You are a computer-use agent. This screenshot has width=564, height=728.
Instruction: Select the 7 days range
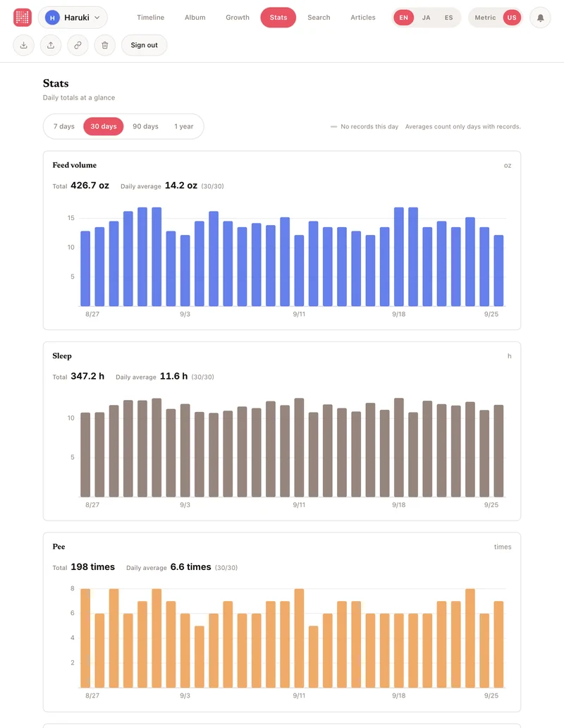point(64,126)
